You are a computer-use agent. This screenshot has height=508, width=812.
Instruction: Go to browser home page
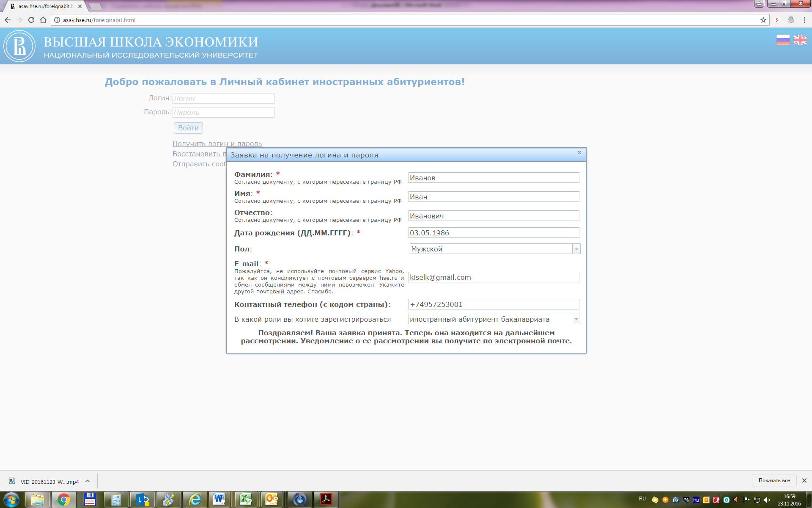point(43,20)
